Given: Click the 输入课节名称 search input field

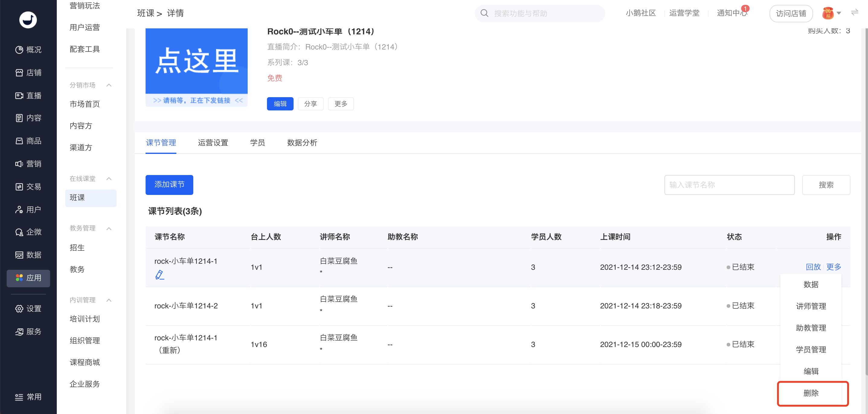Looking at the screenshot, I should click(729, 185).
